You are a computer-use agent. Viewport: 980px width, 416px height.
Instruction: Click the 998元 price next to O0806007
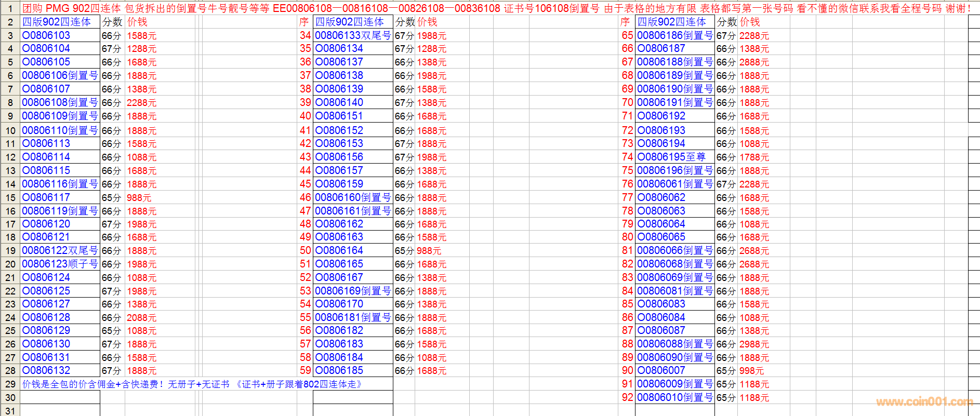pyautogui.click(x=751, y=371)
